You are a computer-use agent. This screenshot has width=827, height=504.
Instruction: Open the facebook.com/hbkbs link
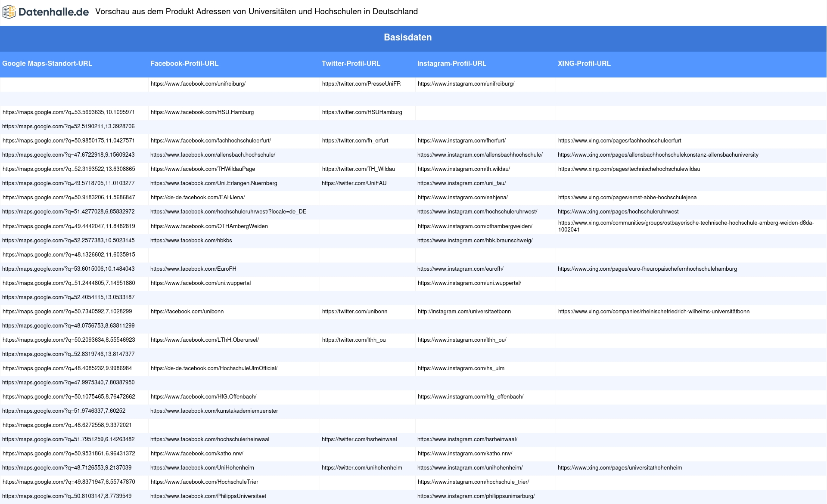(191, 241)
